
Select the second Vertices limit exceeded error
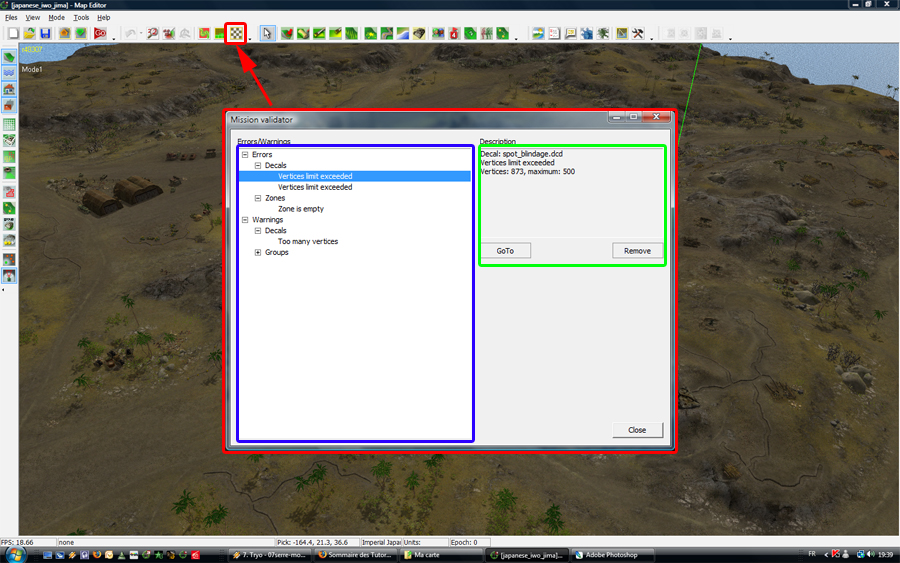coord(315,187)
